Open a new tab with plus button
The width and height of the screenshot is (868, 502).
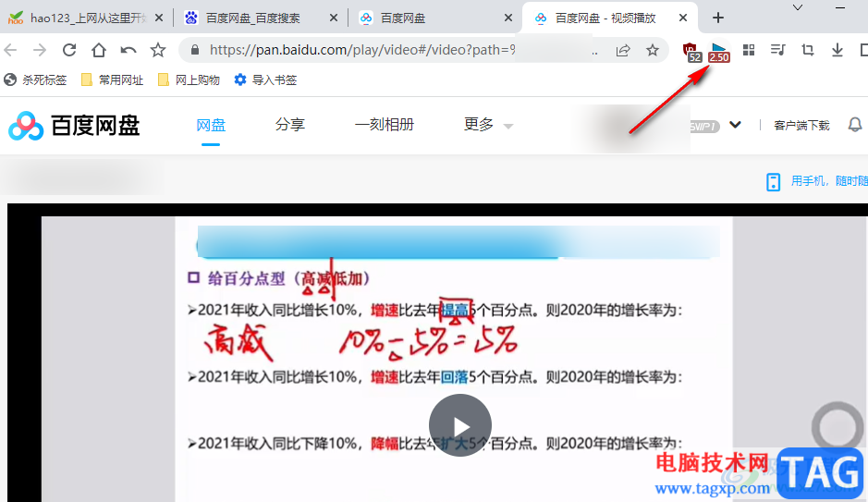pos(718,18)
